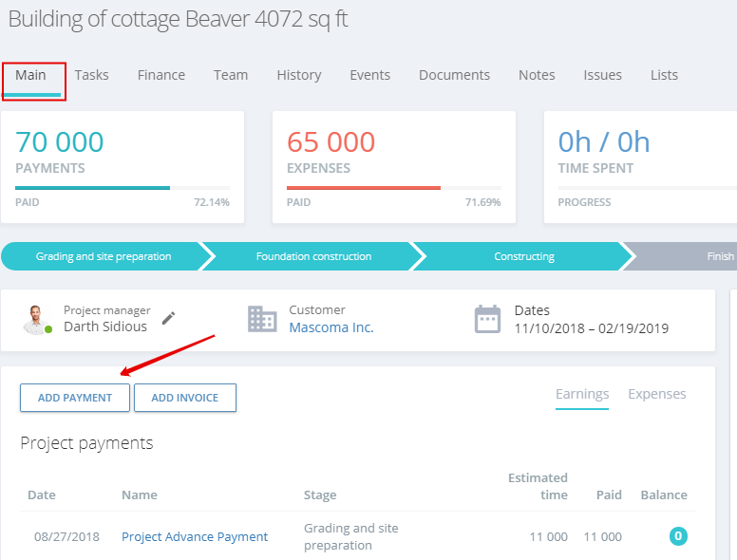The image size is (737, 560).
Task: Click the Project payments heading
Action: (x=86, y=443)
